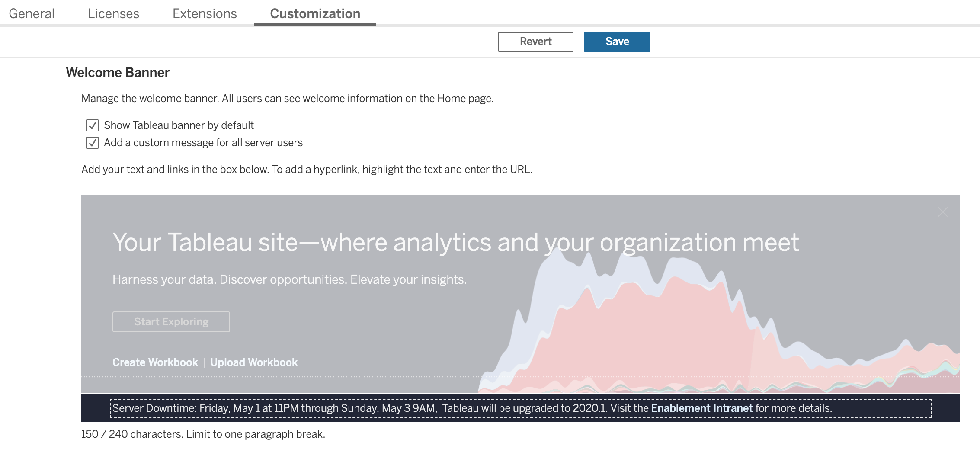This screenshot has height=449, width=980.
Task: Select the Customization tab
Action: (x=315, y=13)
